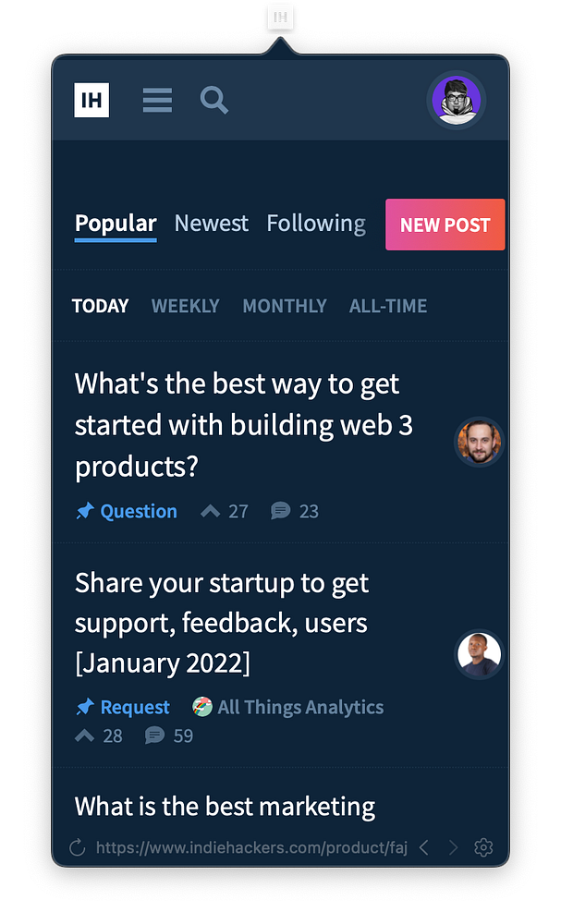This screenshot has width=561, height=924.
Task: Filter posts by WEEKLY
Action: [186, 306]
